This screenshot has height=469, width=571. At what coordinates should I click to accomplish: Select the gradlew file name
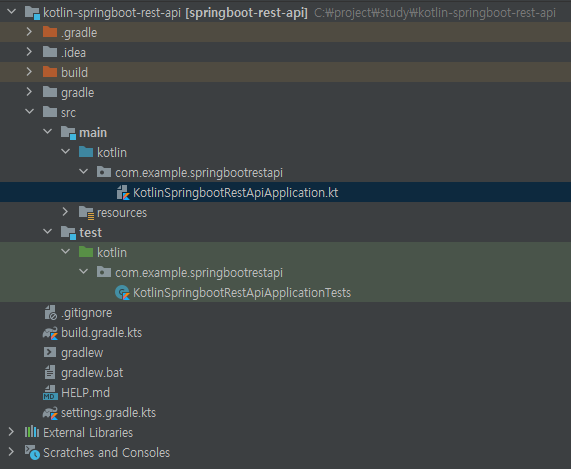click(82, 353)
